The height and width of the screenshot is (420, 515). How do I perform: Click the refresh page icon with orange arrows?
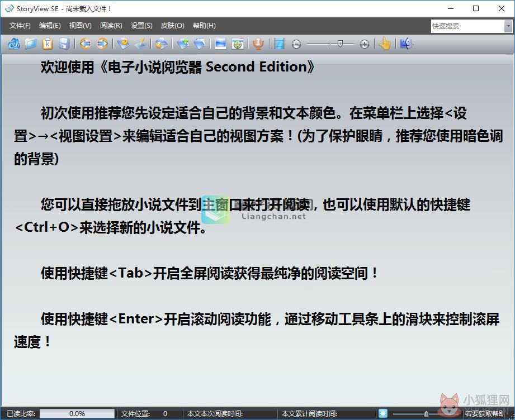click(x=123, y=44)
